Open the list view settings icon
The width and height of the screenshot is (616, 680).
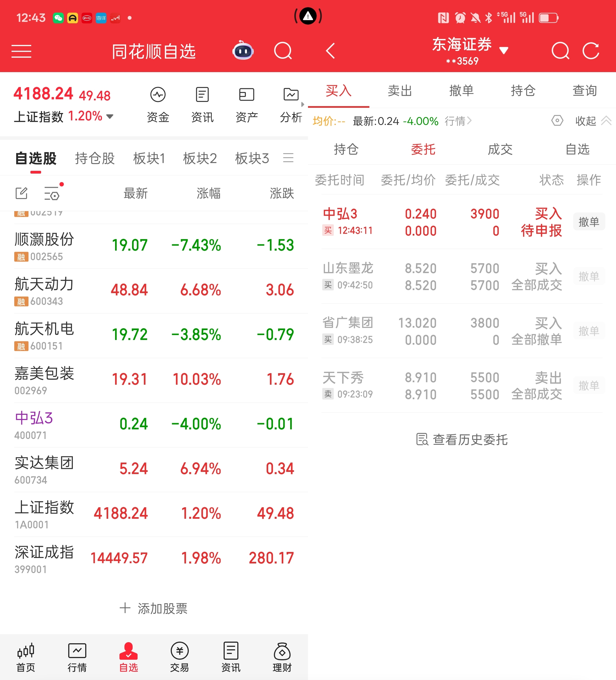click(52, 193)
